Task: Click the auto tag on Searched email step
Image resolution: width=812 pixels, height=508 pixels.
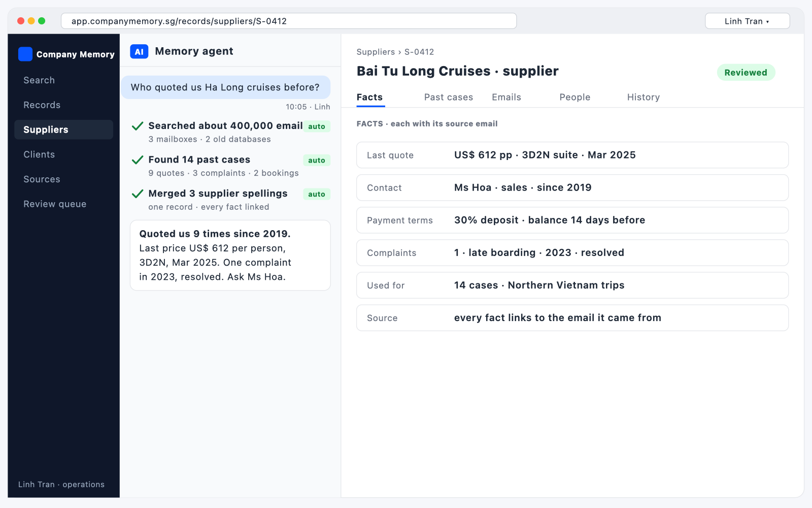Action: [x=317, y=126]
